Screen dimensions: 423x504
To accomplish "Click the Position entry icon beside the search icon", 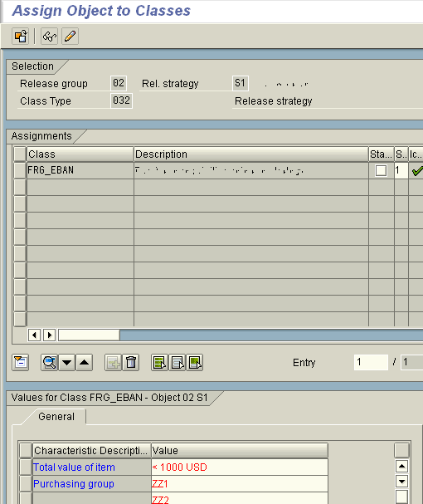I will click(20, 363).
